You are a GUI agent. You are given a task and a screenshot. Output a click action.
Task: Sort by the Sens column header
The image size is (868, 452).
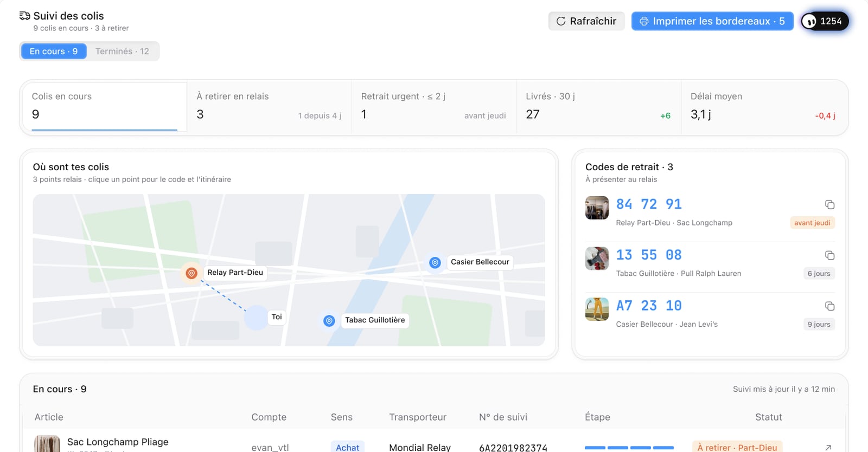pos(342,417)
